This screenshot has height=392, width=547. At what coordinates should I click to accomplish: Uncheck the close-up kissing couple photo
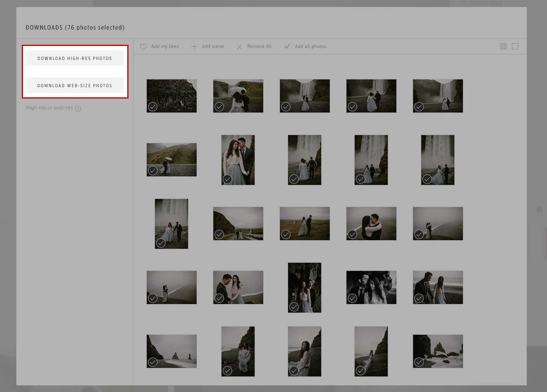pyautogui.click(x=352, y=234)
